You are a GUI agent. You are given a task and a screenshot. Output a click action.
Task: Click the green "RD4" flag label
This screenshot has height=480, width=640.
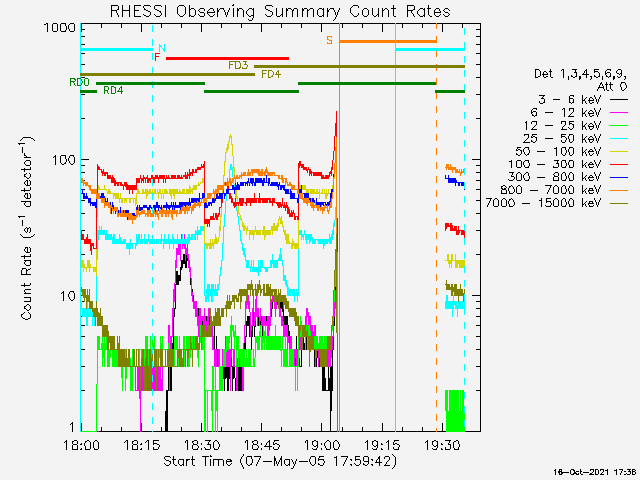[x=113, y=91]
